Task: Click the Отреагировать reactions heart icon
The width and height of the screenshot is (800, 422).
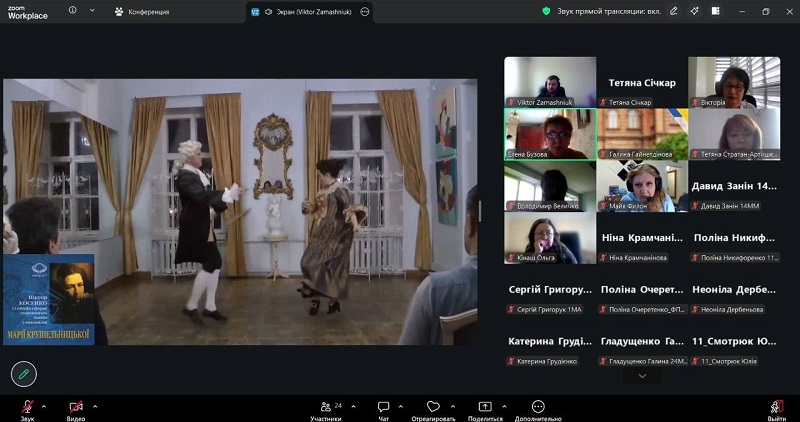Action: coord(433,407)
